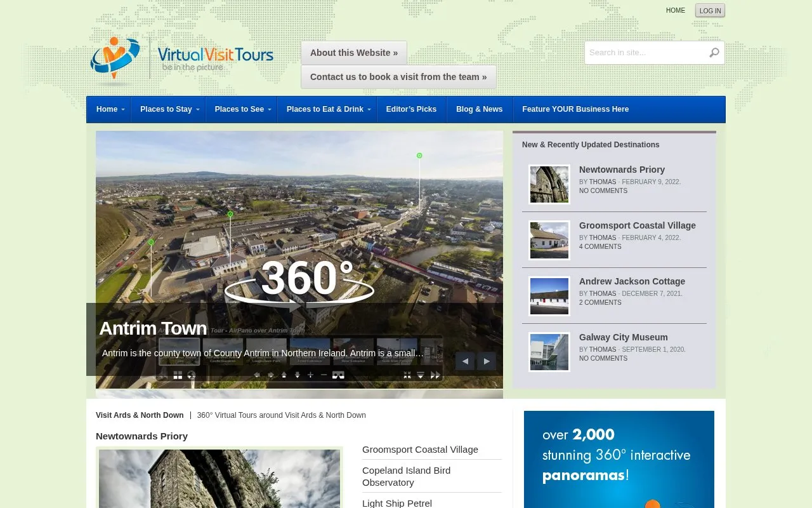Open About this Website button
This screenshot has width=812, height=508.
point(354,53)
